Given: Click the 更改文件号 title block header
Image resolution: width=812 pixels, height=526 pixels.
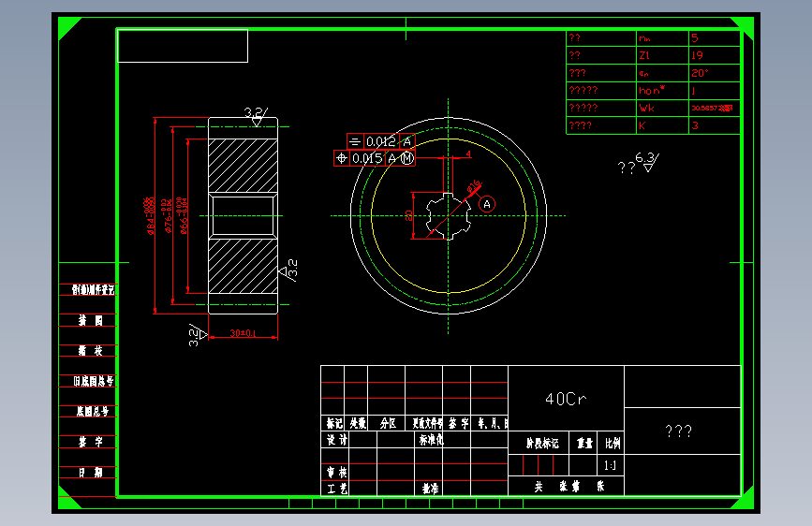Looking at the screenshot, I should tap(427, 423).
